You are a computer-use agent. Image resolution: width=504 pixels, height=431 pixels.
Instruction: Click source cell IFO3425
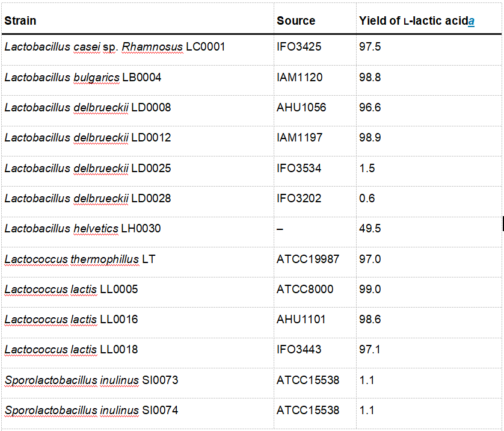(299, 47)
